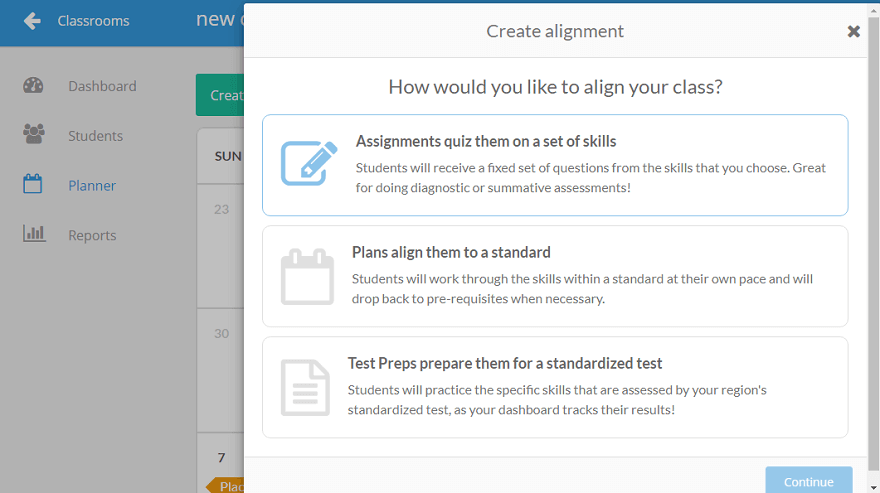Click the Test Preps document icon
This screenshot has width=880, height=493.
(x=305, y=387)
